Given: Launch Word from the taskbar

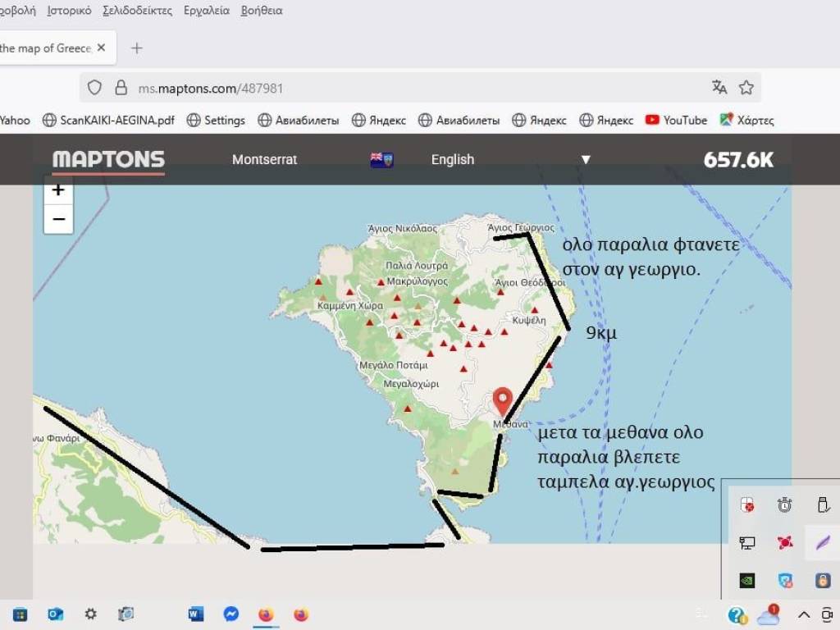Looking at the screenshot, I should (x=195, y=614).
